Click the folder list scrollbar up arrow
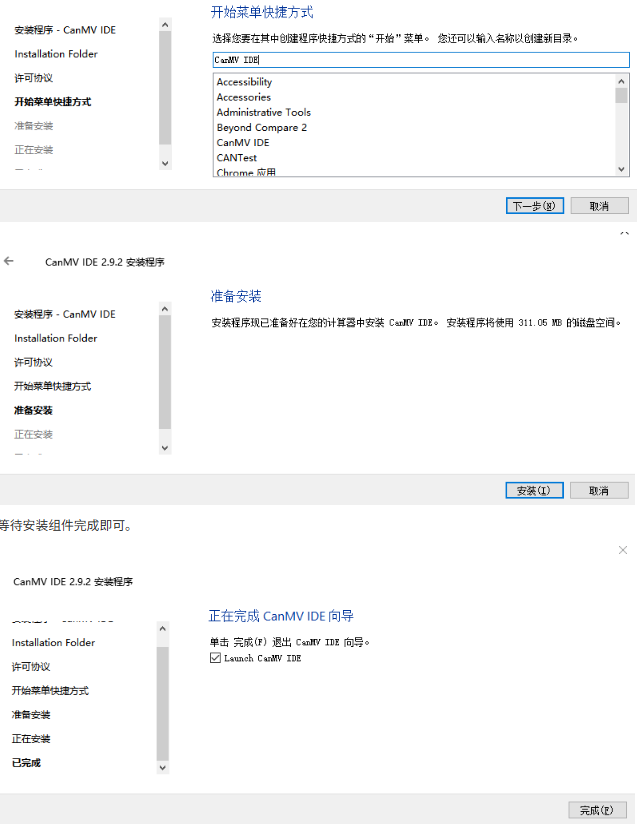Viewport: 639px width, 825px height. point(622,81)
